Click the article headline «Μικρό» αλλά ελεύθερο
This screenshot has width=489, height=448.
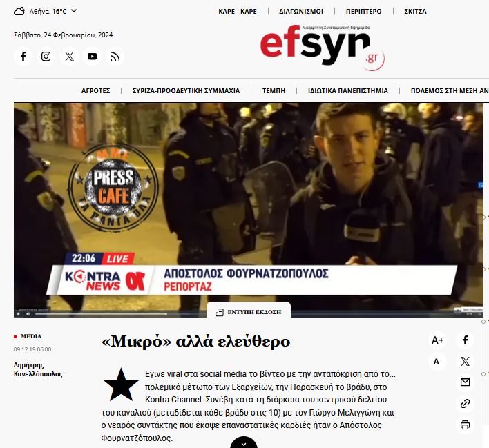pyautogui.click(x=196, y=342)
